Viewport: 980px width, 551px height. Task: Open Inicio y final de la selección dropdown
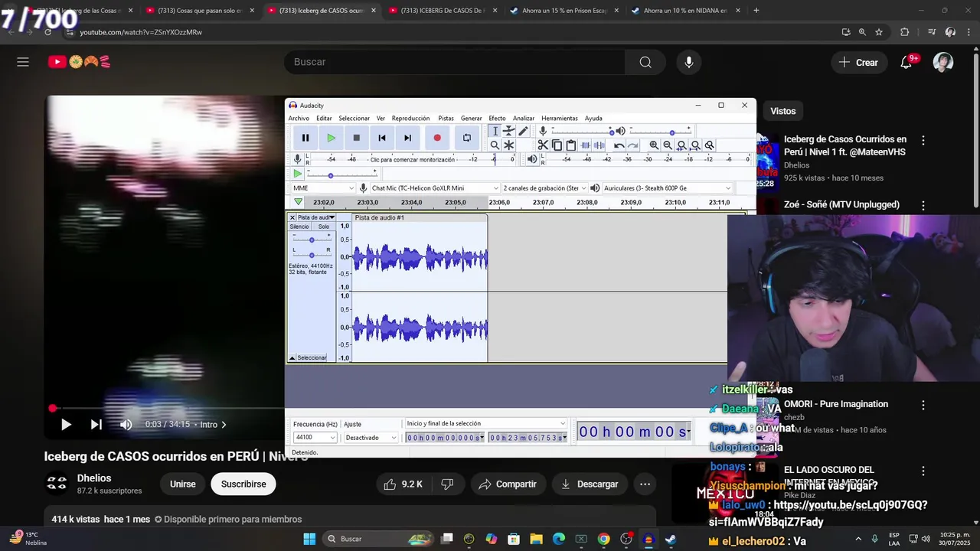point(486,423)
